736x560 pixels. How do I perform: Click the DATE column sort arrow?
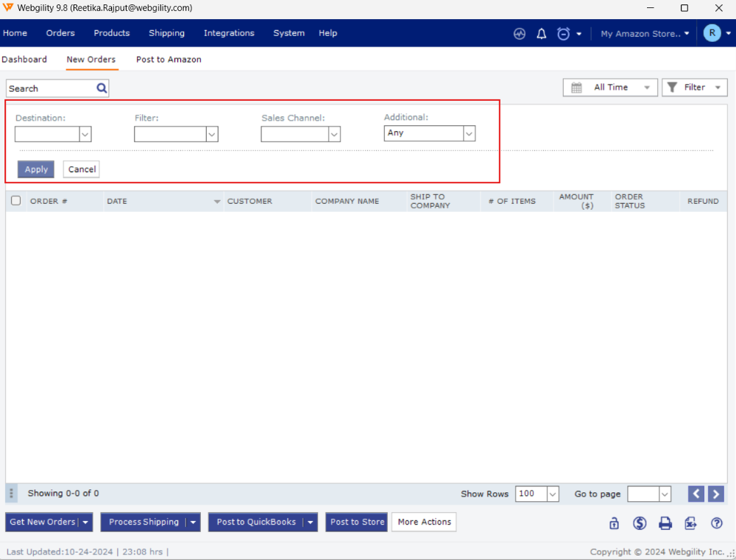coord(217,202)
